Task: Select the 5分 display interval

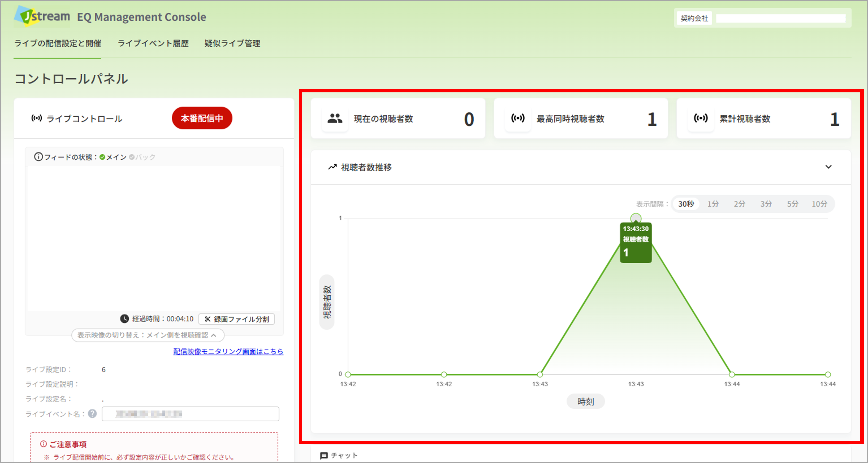Action: click(793, 204)
